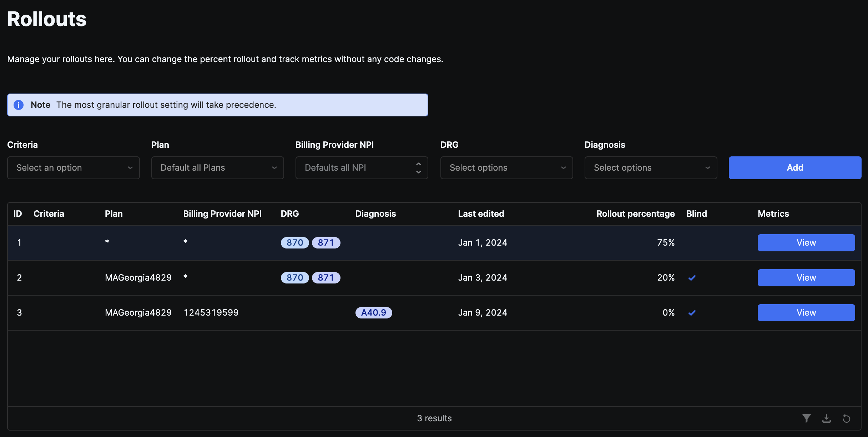Open the Diagnosis Select options dropdown
This screenshot has height=437, width=868.
(x=650, y=167)
